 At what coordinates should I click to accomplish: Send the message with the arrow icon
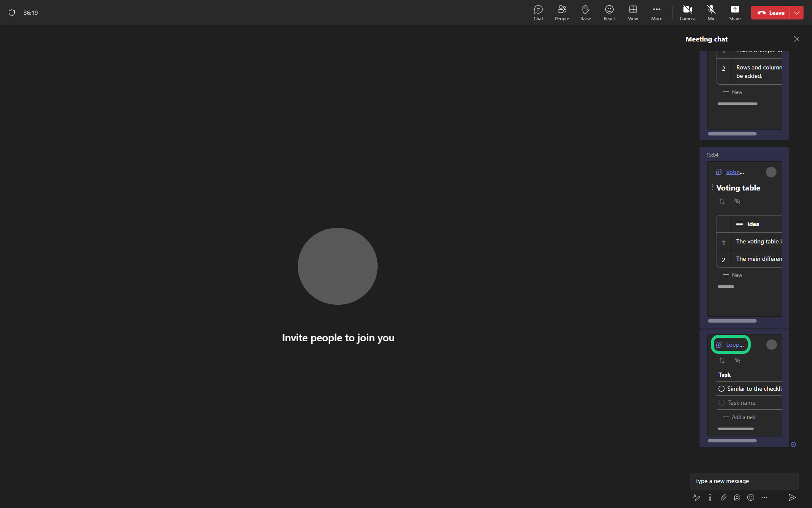tap(792, 497)
